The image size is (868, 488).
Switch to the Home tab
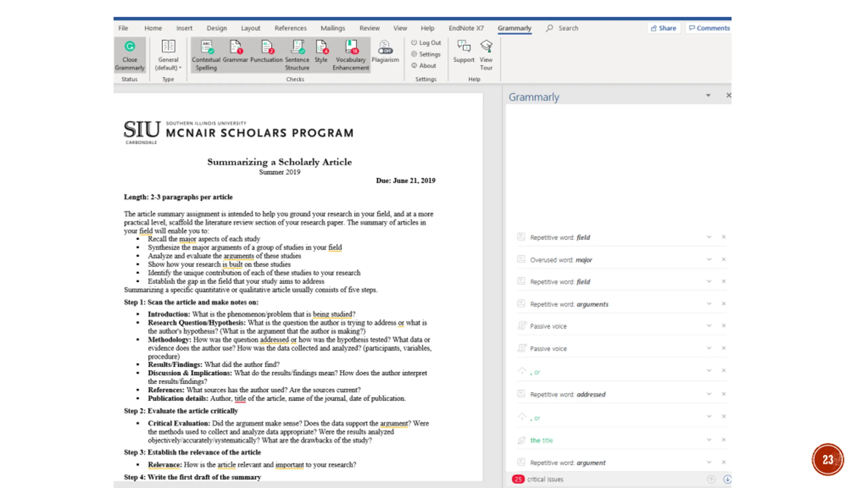tap(153, 28)
